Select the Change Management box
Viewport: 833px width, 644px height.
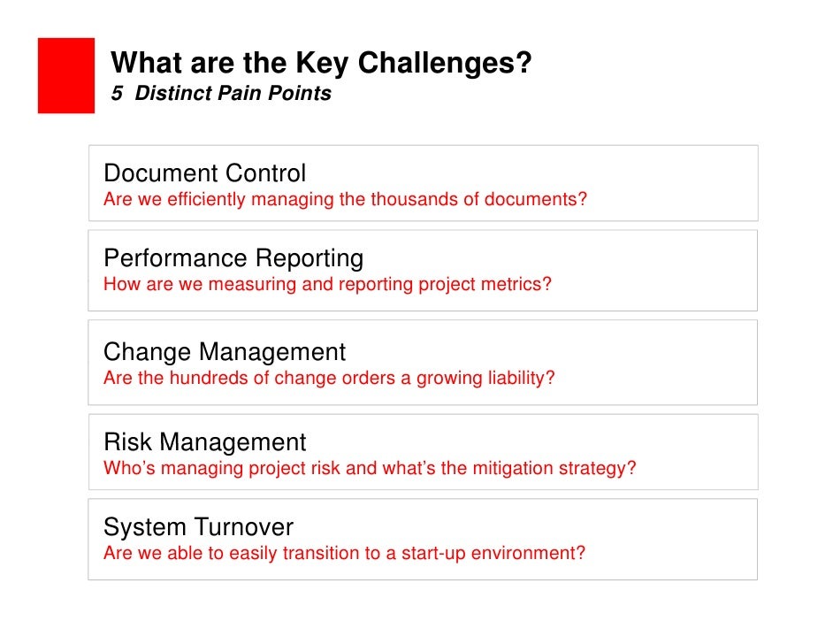coord(423,363)
